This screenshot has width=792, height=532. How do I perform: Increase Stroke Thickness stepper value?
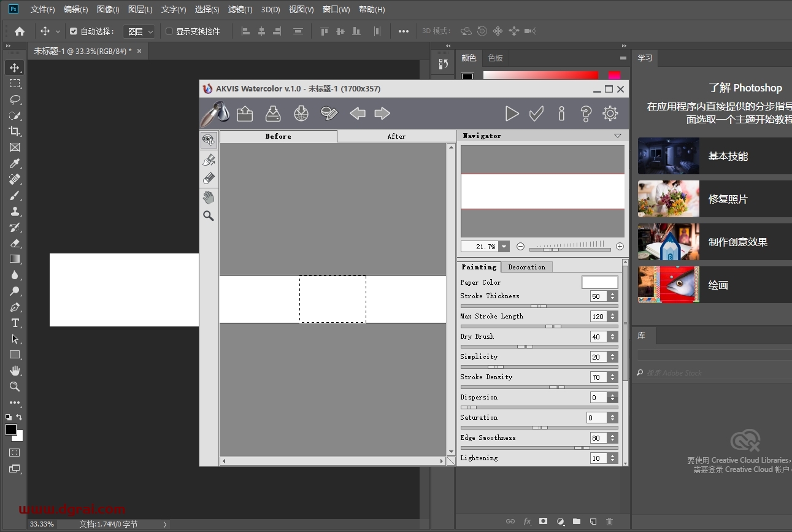pyautogui.click(x=612, y=294)
